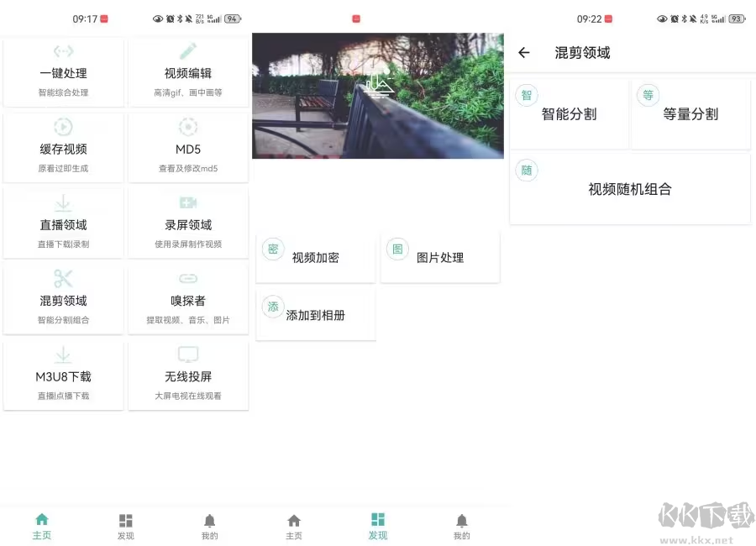Select the 图片处理 option
Screen dimensions: 756x546
tap(439, 258)
